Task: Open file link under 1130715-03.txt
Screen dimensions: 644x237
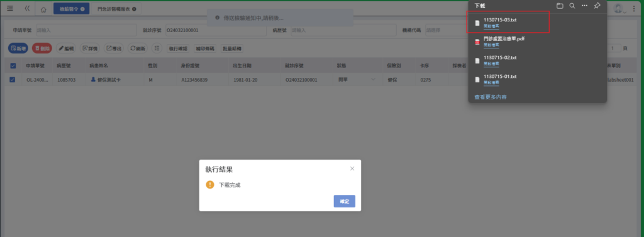Action: 491,26
